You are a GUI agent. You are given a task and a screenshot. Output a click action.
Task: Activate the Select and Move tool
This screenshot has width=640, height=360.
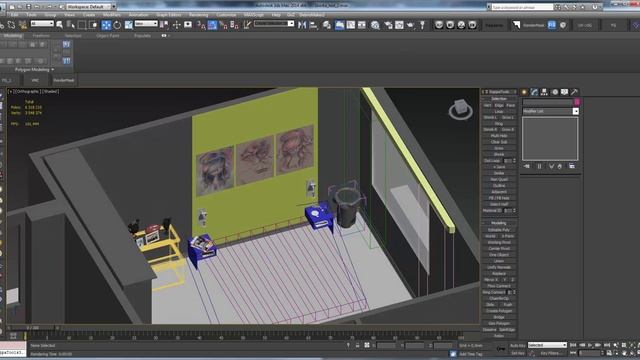point(106,25)
